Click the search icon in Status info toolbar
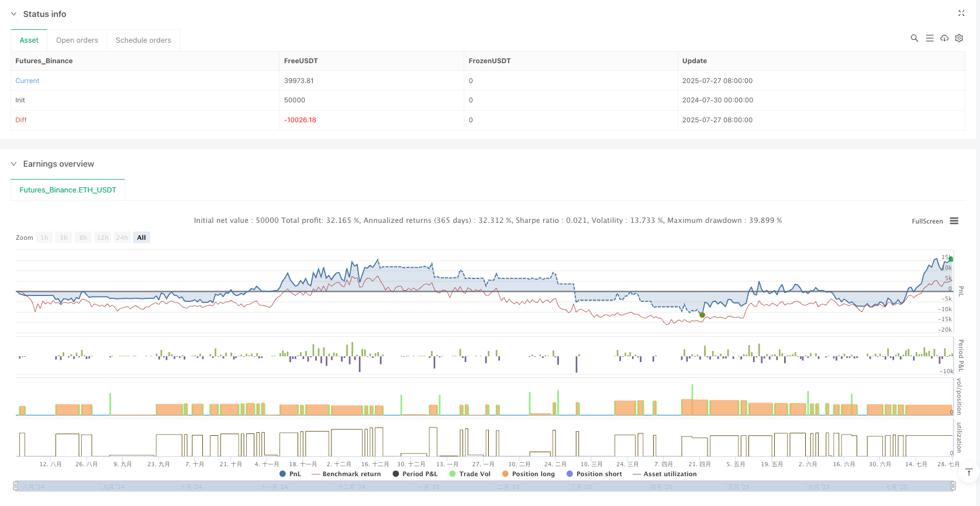Image resolution: width=980 pixels, height=506 pixels. [915, 38]
